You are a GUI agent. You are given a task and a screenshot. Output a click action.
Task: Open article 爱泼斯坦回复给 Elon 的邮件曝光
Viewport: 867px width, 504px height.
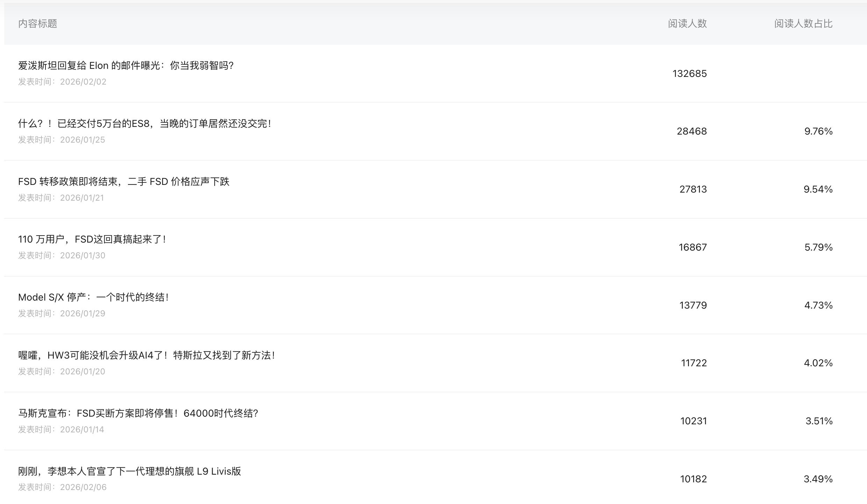pyautogui.click(x=126, y=66)
